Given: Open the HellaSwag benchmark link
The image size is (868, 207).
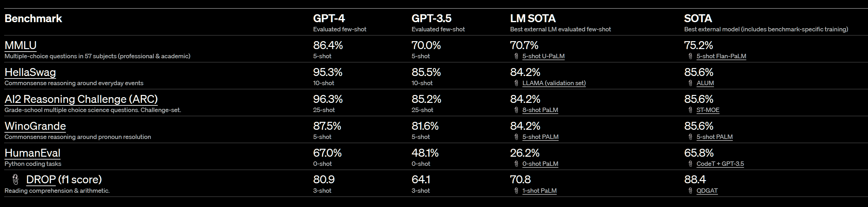Looking at the screenshot, I should [x=30, y=72].
